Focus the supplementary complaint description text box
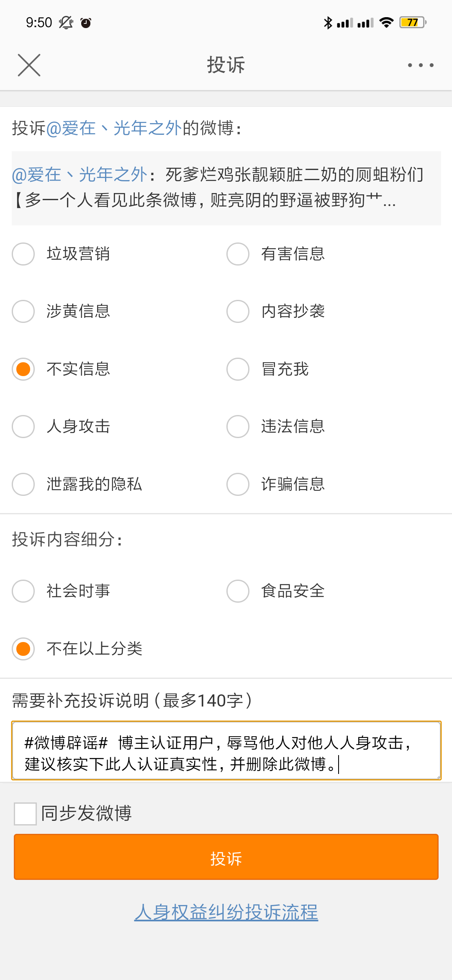 coord(226,750)
